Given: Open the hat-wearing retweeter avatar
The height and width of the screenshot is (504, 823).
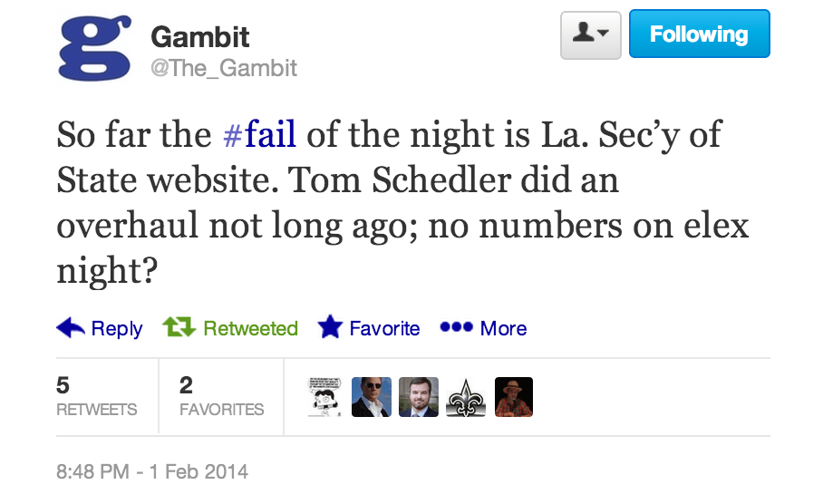Looking at the screenshot, I should click(x=513, y=397).
